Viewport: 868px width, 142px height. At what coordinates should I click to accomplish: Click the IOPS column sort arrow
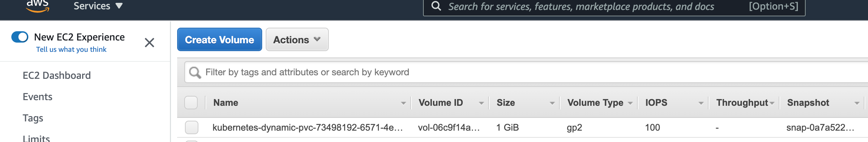tap(701, 103)
